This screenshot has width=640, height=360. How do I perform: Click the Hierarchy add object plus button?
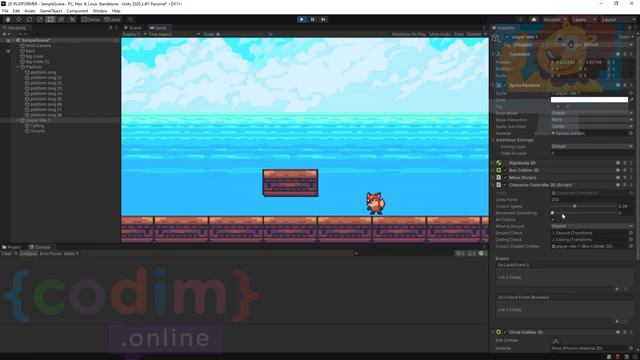pos(5,34)
